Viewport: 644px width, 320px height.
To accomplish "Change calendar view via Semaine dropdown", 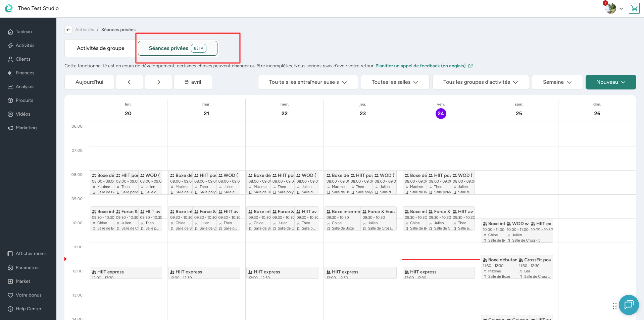I will (557, 82).
